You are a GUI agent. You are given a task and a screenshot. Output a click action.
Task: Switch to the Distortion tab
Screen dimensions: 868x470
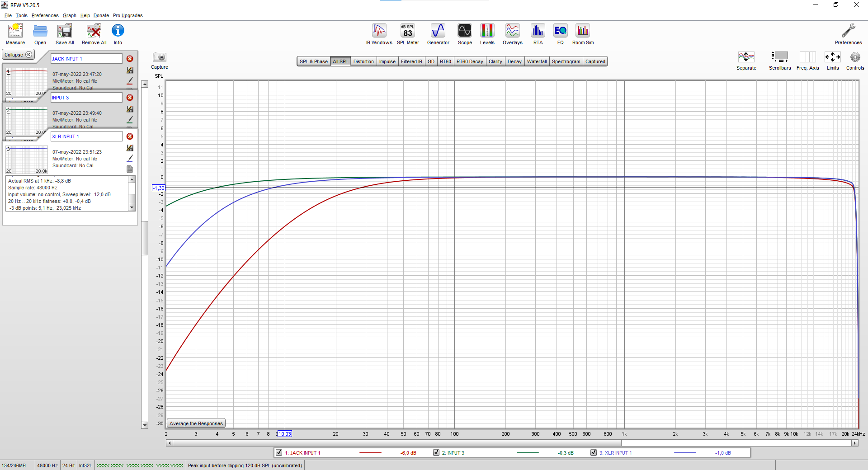tap(363, 61)
